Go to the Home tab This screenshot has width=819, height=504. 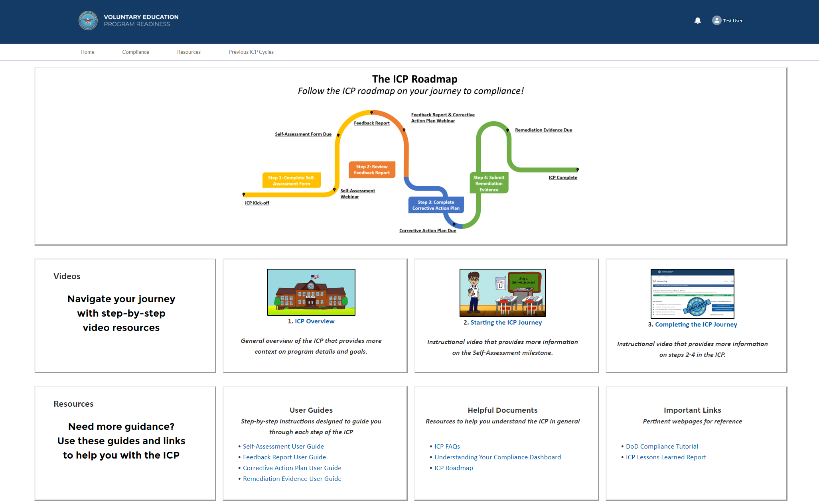point(87,52)
